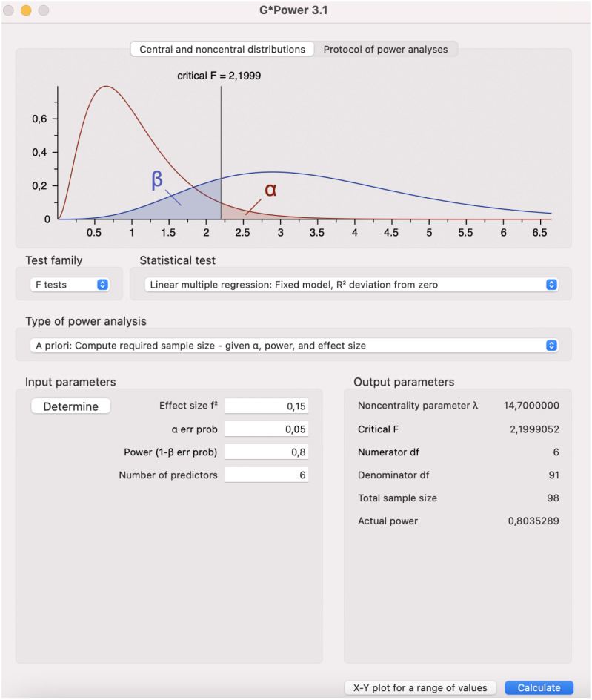Click the blue β symbol in the plot
This screenshot has height=700, width=592.
click(157, 181)
